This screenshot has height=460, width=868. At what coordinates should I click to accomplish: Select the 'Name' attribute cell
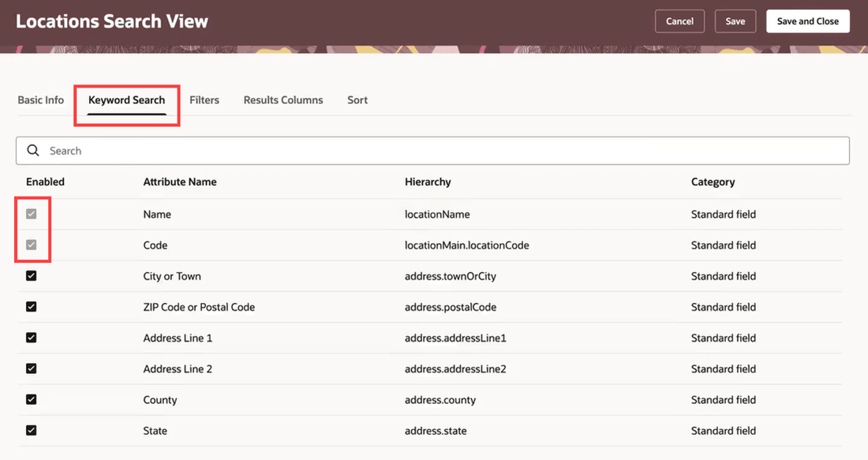point(157,215)
